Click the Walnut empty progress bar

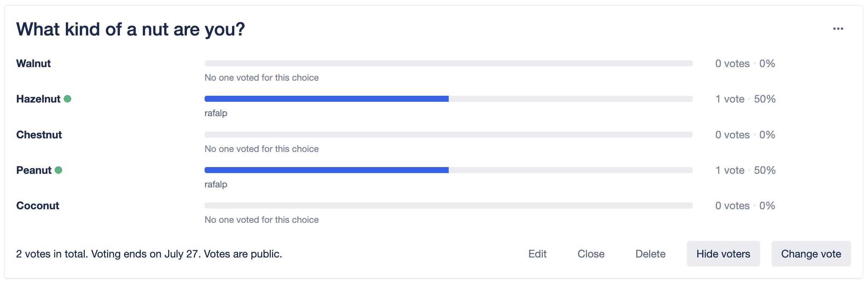[x=448, y=63]
